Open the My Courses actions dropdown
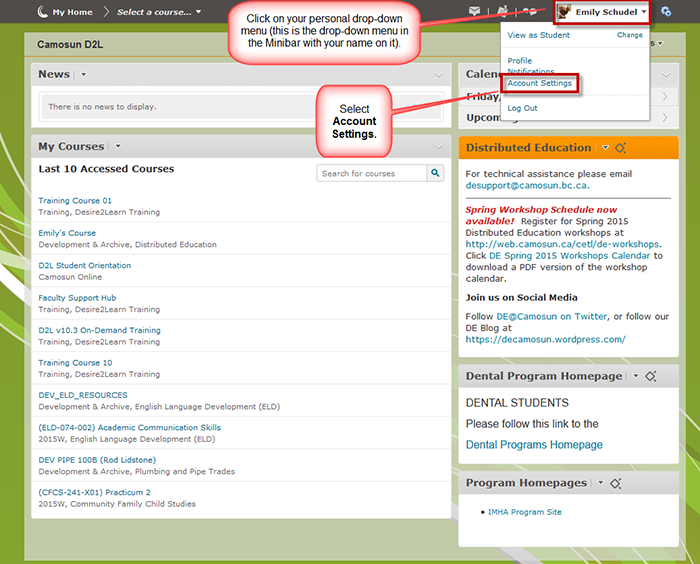700x564 pixels. point(118,147)
